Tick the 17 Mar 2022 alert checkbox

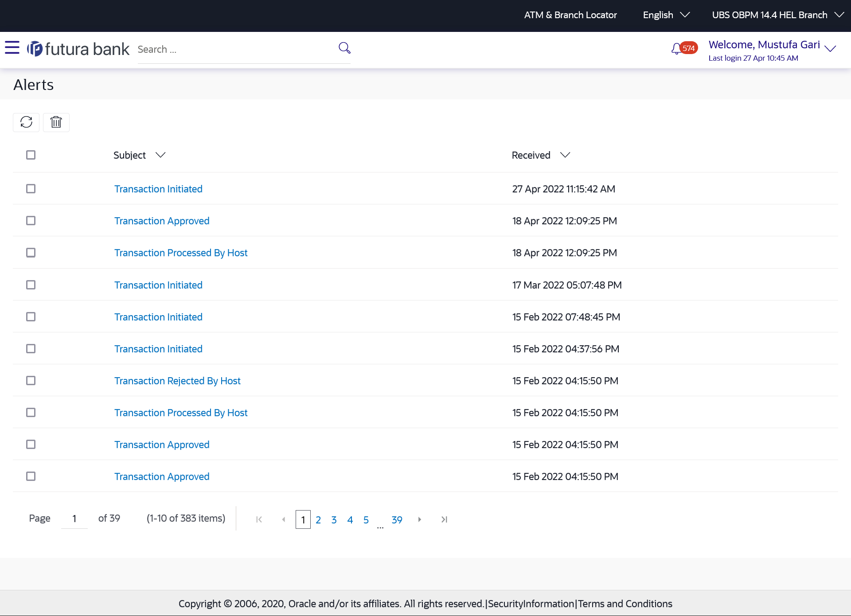coord(31,285)
